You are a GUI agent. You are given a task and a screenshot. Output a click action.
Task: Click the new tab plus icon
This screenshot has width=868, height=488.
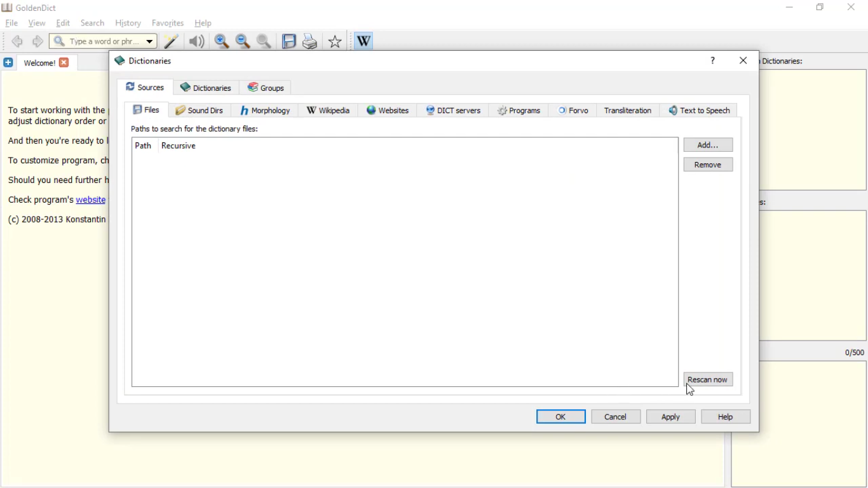tap(8, 62)
